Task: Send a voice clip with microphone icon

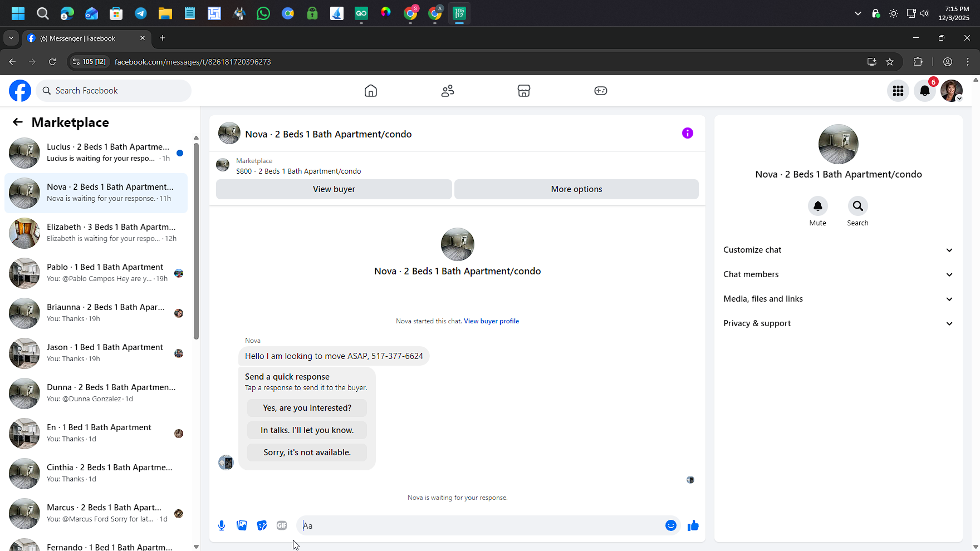Action: pos(222,525)
